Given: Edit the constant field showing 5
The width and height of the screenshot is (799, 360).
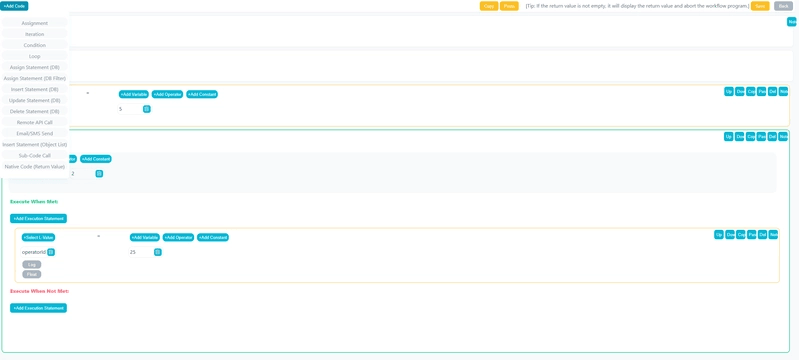Looking at the screenshot, I should click(x=129, y=109).
